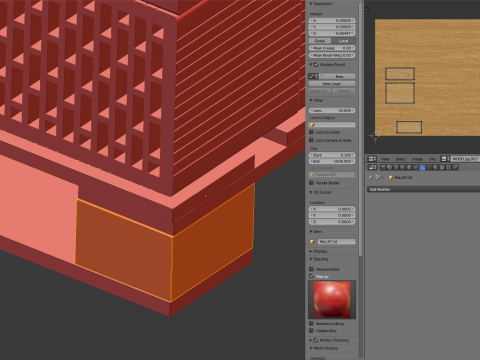Switch to Particles properties tab icon
The width and height of the screenshot is (480, 360).
pos(448,167)
